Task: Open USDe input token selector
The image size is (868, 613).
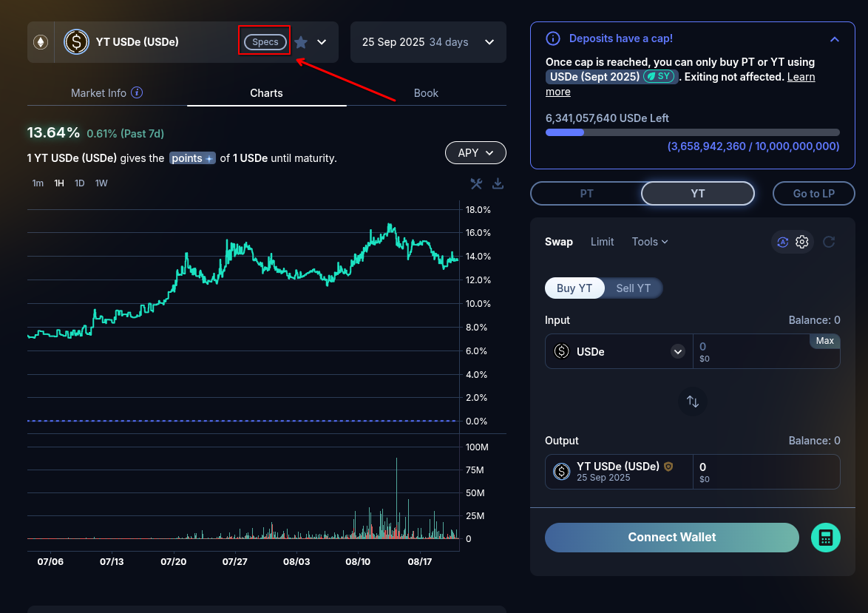Action: coord(677,352)
